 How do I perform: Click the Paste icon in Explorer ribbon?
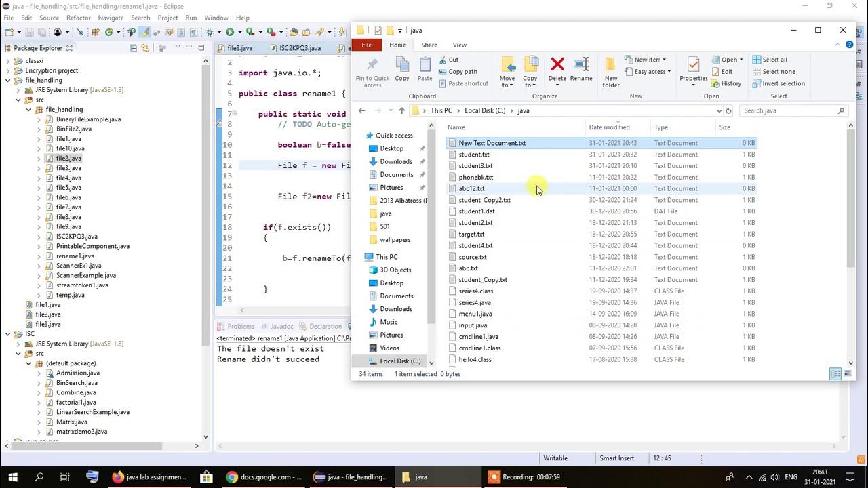pyautogui.click(x=425, y=65)
